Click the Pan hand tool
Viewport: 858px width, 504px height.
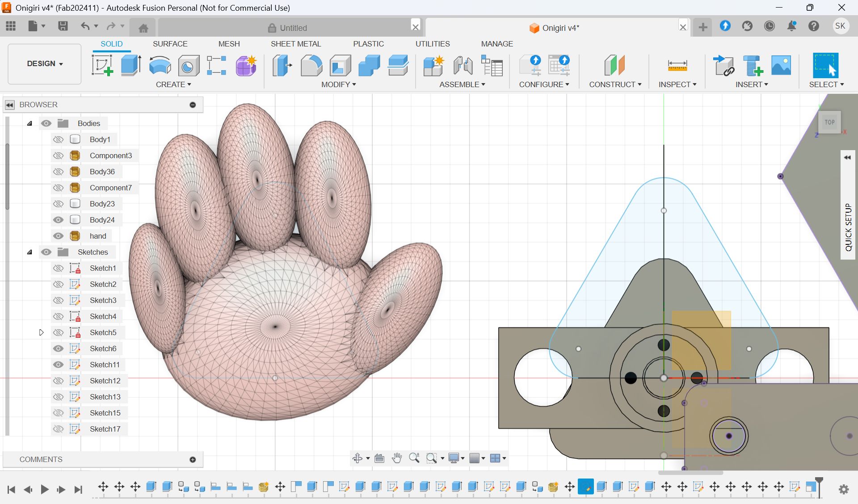coord(397,458)
